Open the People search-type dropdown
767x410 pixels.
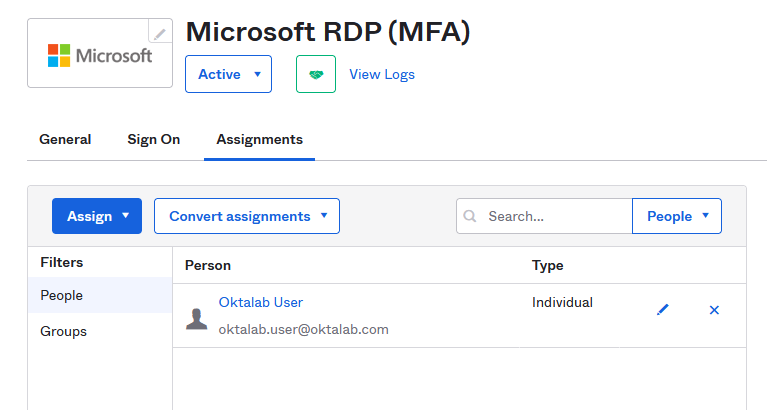677,216
